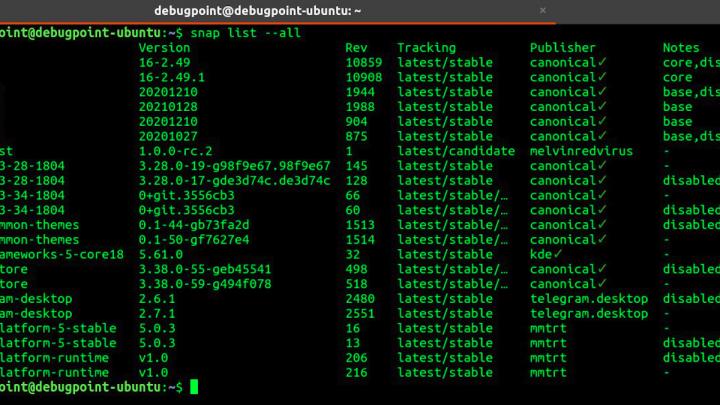Screen dimensions: 720x405
Task: Click the revision number 216
Action: (357, 372)
